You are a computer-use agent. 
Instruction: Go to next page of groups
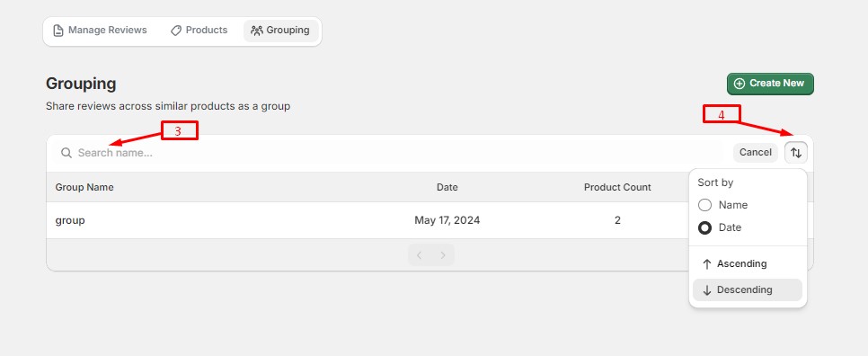point(443,255)
